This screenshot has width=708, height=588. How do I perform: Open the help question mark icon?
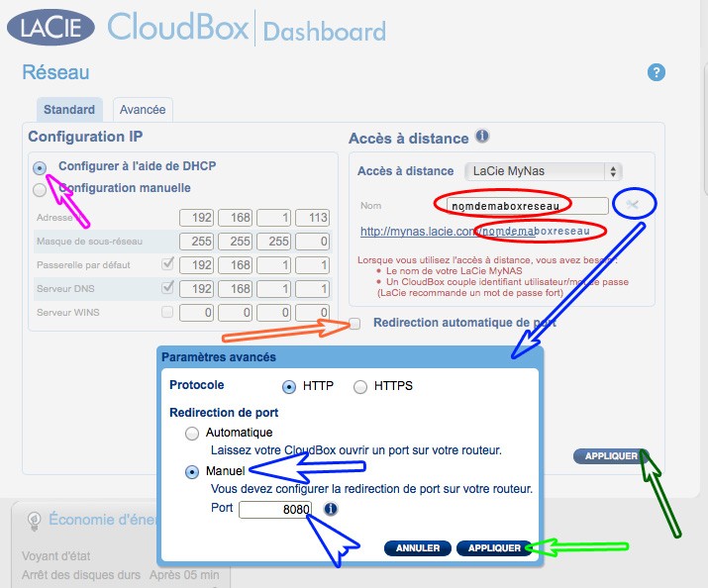pos(657,72)
